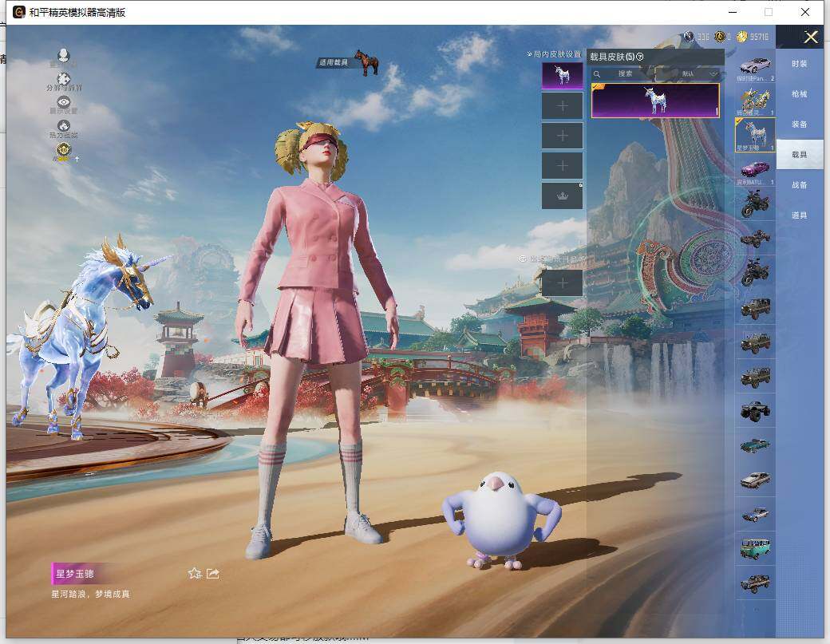
Task: Close the wardrobe with the yellow X
Action: click(x=811, y=37)
